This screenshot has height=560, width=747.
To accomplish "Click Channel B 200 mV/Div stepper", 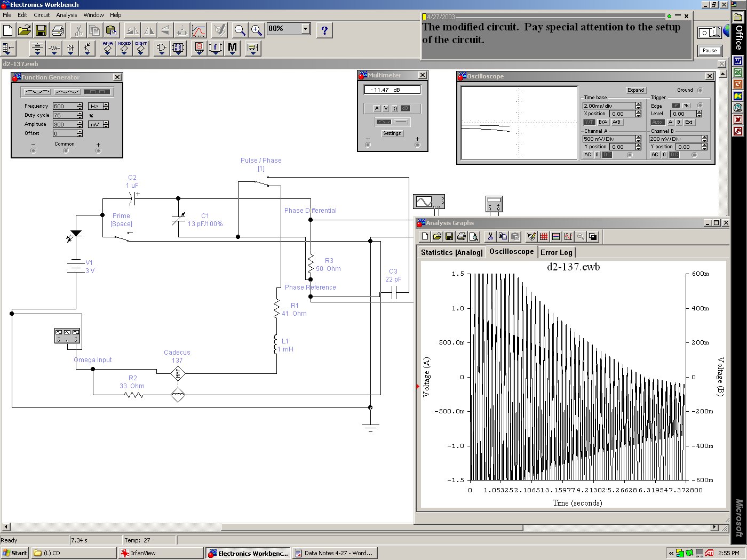I will (x=704, y=139).
